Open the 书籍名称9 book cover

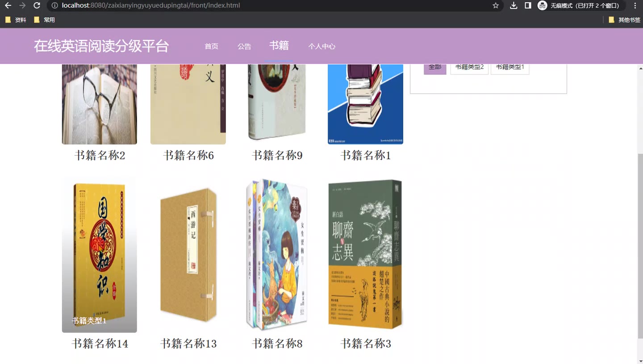coord(277,104)
